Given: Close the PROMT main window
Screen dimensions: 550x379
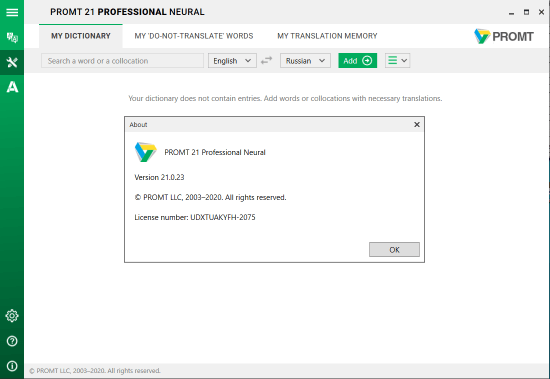Looking at the screenshot, I should click(x=541, y=12).
